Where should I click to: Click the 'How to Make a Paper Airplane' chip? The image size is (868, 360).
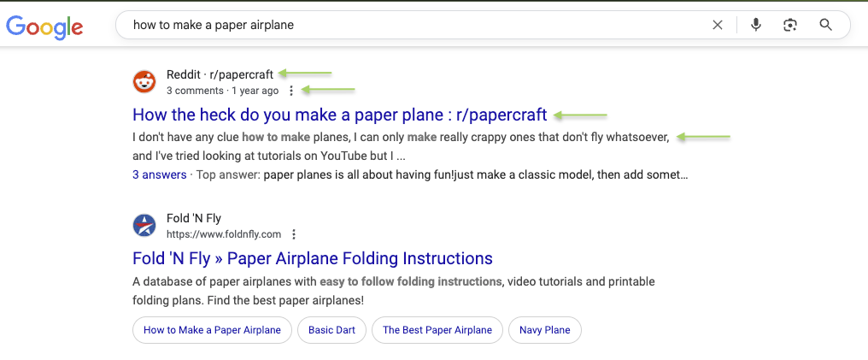(212, 330)
